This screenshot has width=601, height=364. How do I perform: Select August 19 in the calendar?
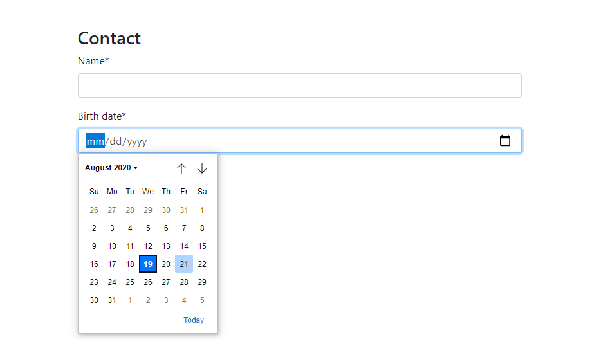click(x=148, y=264)
